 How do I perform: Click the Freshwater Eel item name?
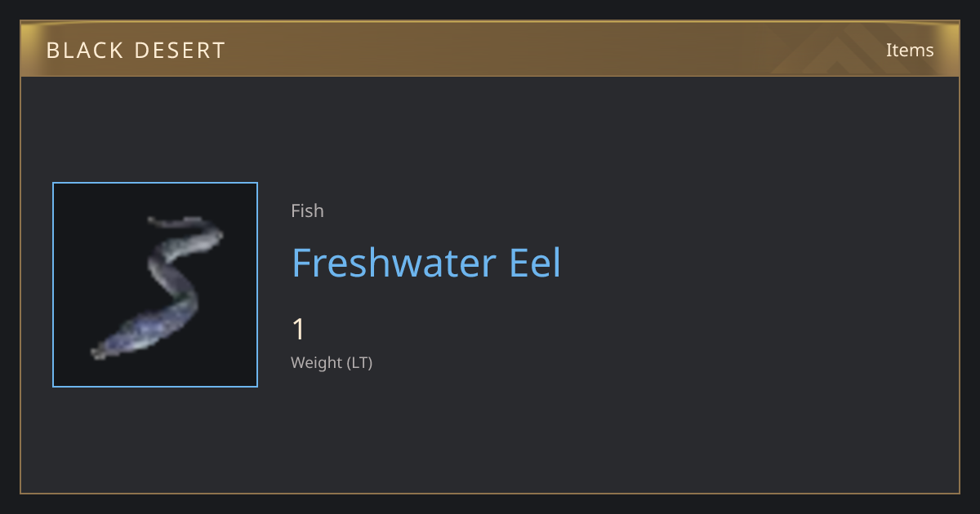(426, 263)
